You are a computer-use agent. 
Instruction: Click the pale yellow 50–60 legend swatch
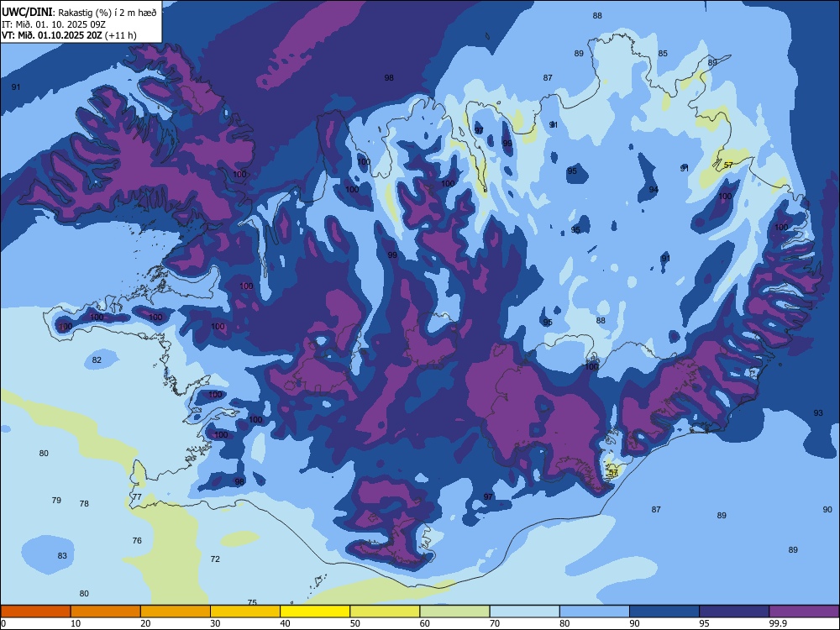point(385,612)
